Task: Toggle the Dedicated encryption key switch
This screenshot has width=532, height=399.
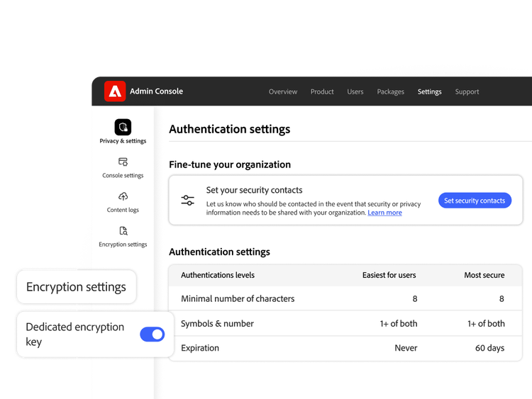Action: pyautogui.click(x=153, y=335)
